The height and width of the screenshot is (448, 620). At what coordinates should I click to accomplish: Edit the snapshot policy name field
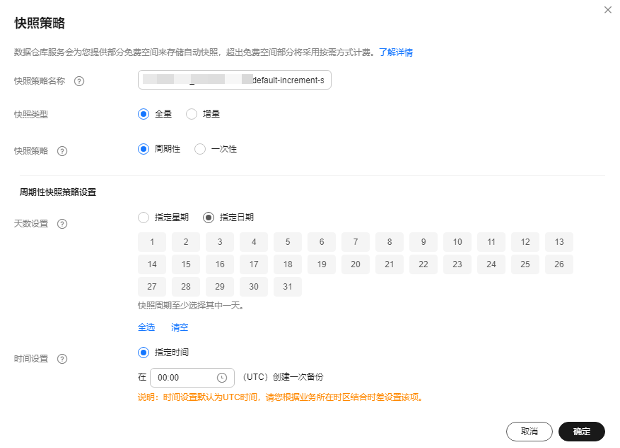click(x=235, y=80)
